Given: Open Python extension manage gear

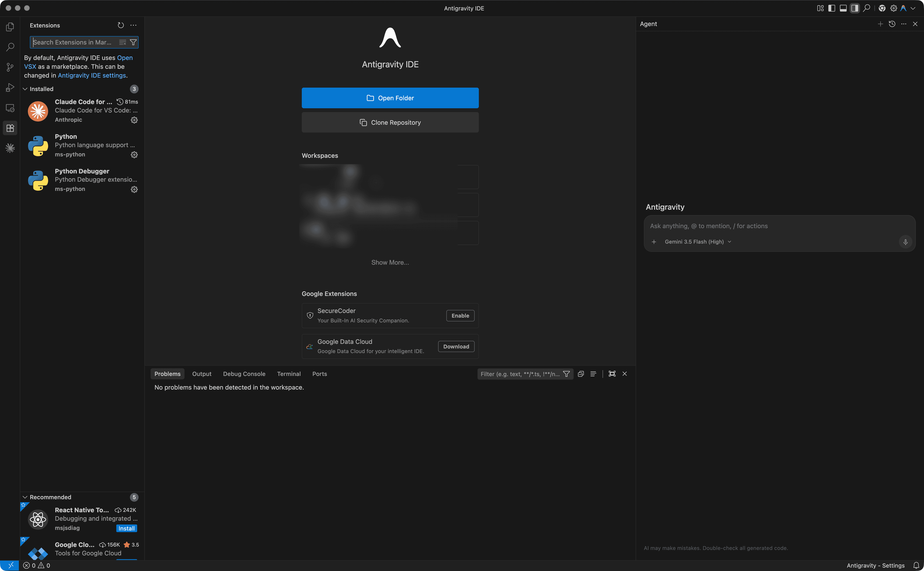Looking at the screenshot, I should [x=134, y=155].
